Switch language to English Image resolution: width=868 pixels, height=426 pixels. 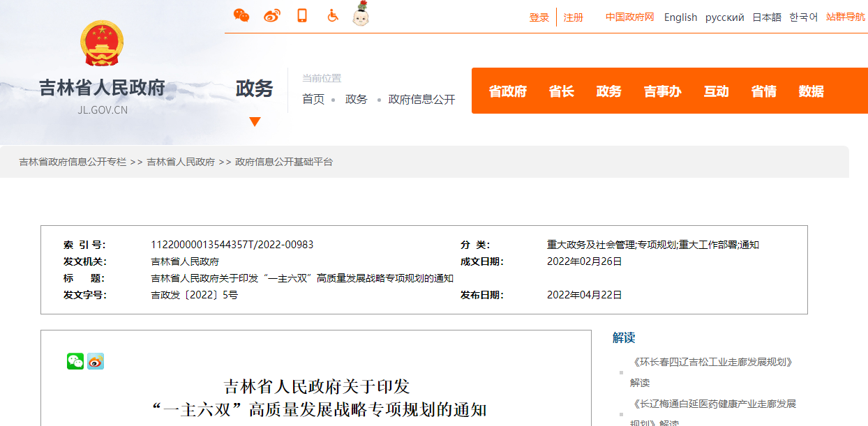(680, 17)
